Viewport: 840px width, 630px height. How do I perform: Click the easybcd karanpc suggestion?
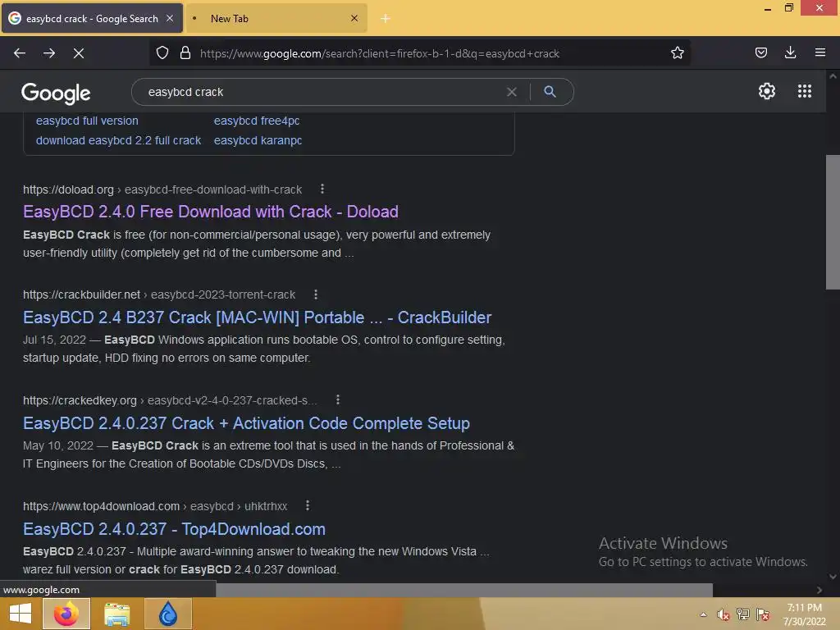[x=258, y=140]
